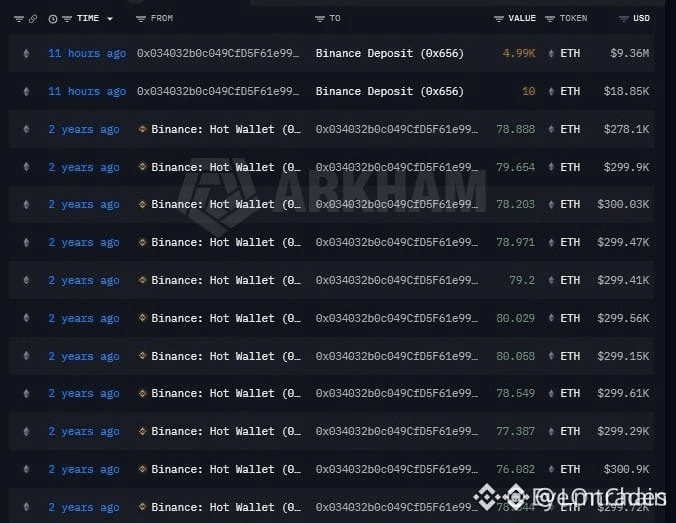Open Binance Deposit (0x656) in $18.85K row

tap(390, 91)
